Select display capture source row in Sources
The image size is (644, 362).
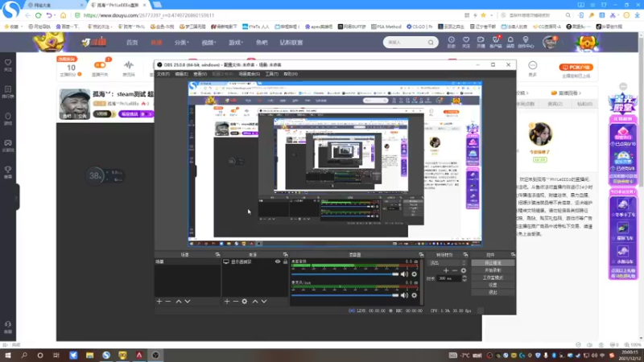coord(255,261)
